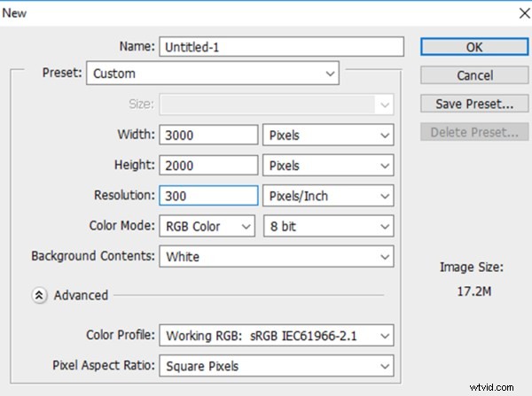Open the Color Mode RGB Color dropdown

click(x=207, y=227)
